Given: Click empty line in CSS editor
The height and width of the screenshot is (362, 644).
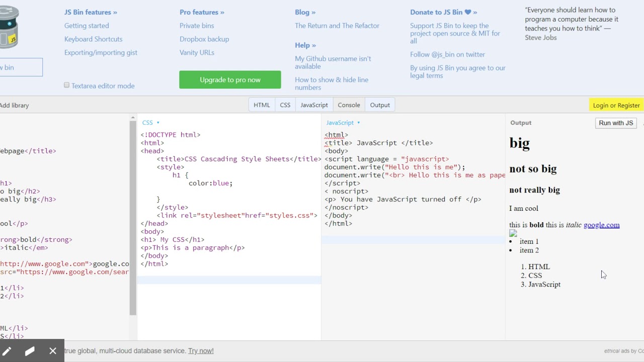Looking at the screenshot, I should 229,280.
